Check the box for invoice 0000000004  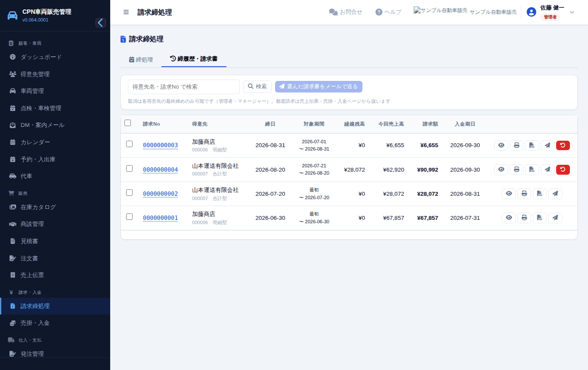pyautogui.click(x=129, y=168)
